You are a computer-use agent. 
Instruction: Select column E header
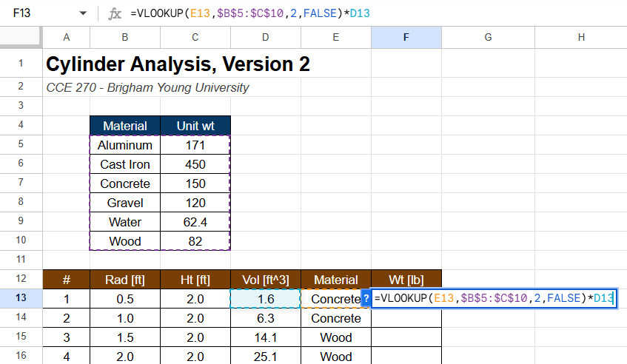pos(336,37)
